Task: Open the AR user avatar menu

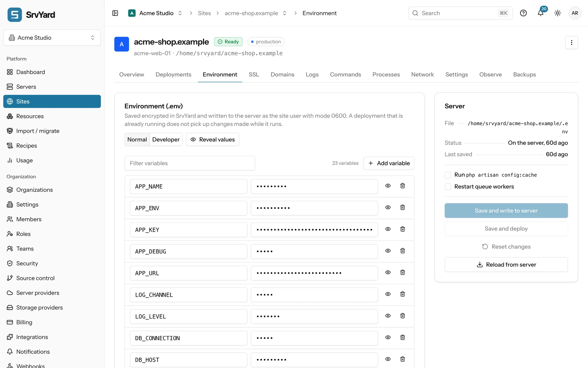Action: (575, 13)
